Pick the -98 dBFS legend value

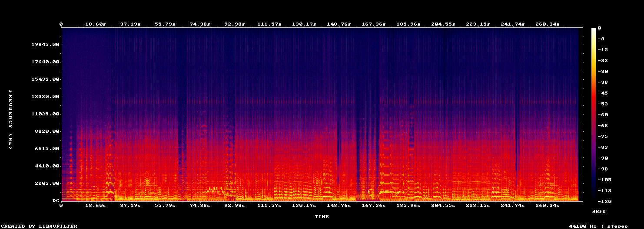coord(602,169)
